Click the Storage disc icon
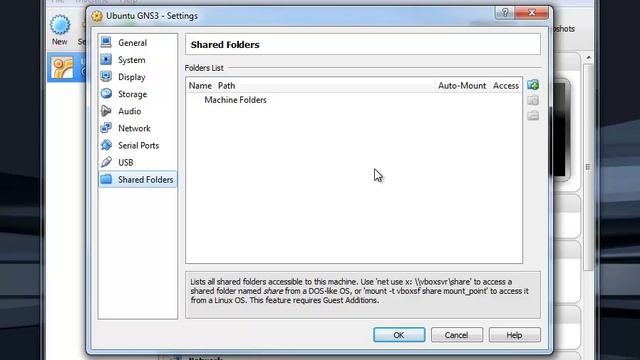 (106, 93)
